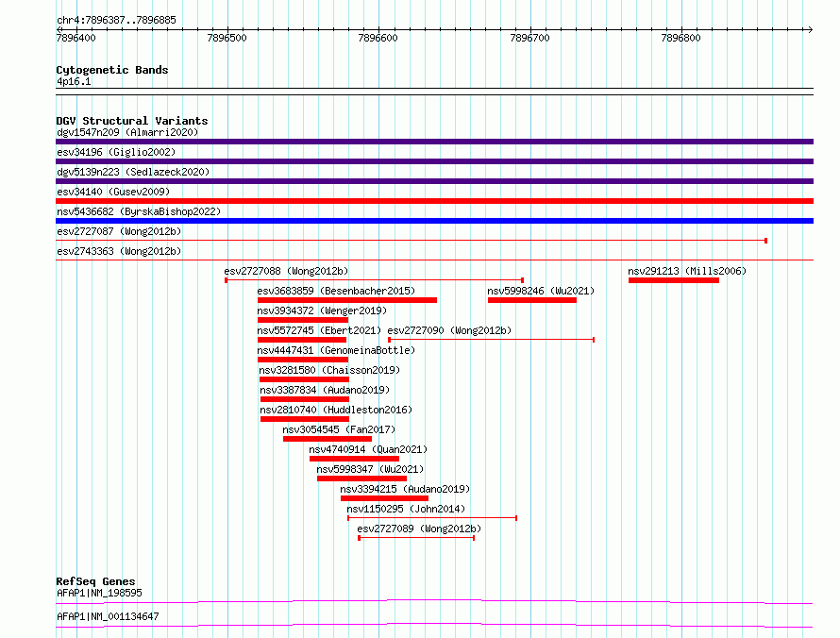This screenshot has height=638, width=840.
Task: Click the esv2727089 (Wong2012b) line feature
Action: pos(416,538)
